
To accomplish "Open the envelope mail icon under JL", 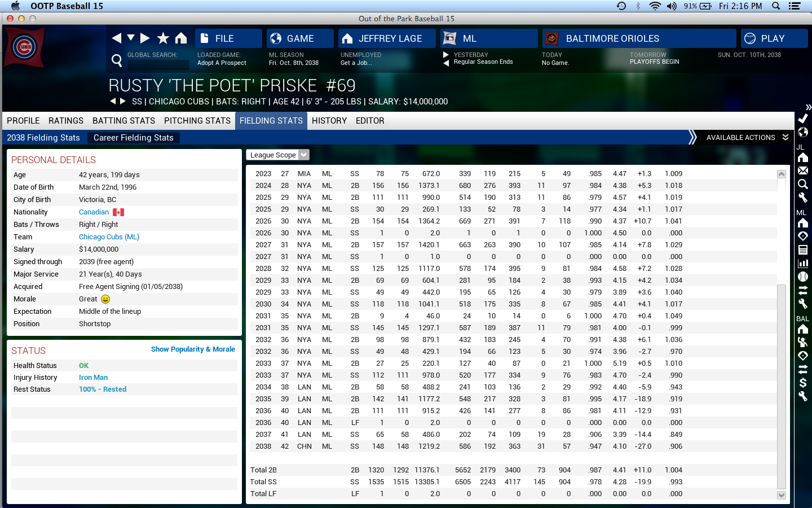I will (803, 170).
